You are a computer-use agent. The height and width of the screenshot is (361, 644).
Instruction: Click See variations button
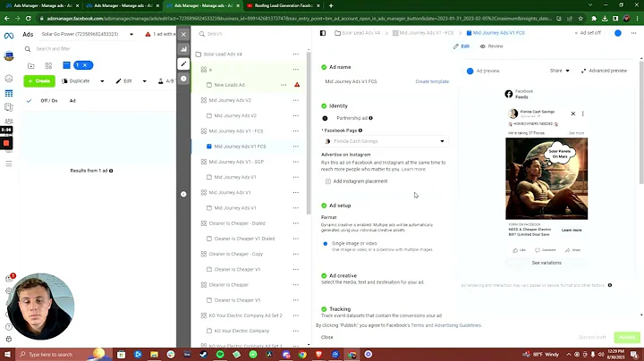(547, 263)
